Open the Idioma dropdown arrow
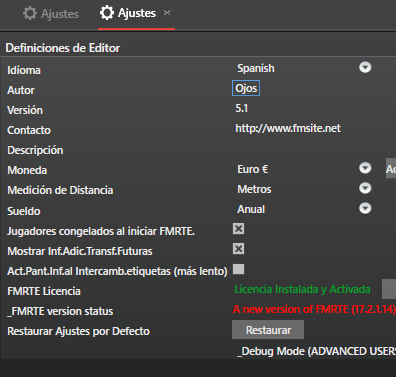 365,67
